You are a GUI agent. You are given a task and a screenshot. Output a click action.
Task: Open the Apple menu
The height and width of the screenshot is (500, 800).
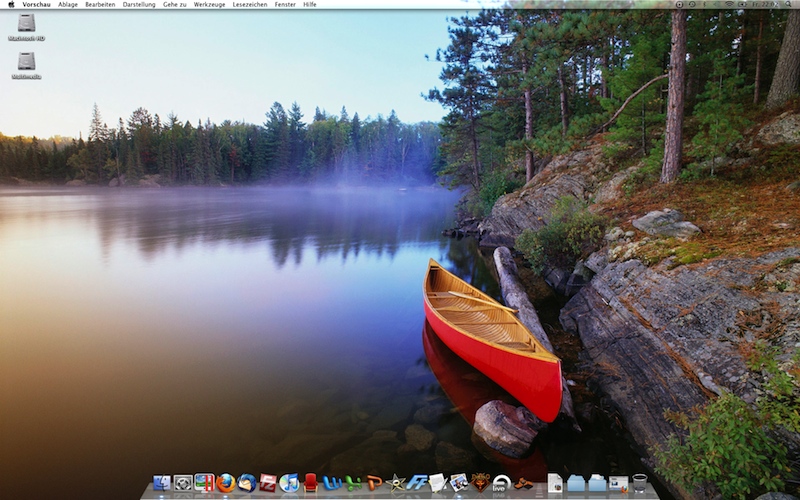pos(11,4)
